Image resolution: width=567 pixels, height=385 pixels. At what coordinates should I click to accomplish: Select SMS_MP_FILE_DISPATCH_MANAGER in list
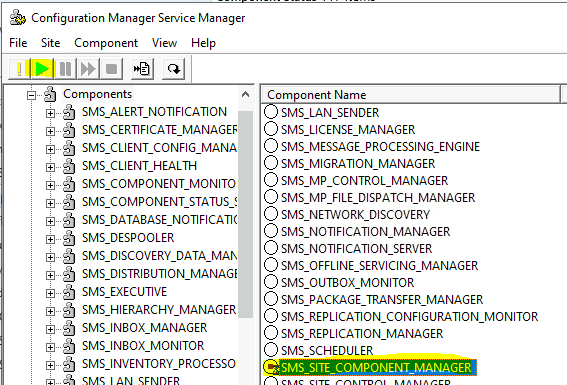click(378, 198)
